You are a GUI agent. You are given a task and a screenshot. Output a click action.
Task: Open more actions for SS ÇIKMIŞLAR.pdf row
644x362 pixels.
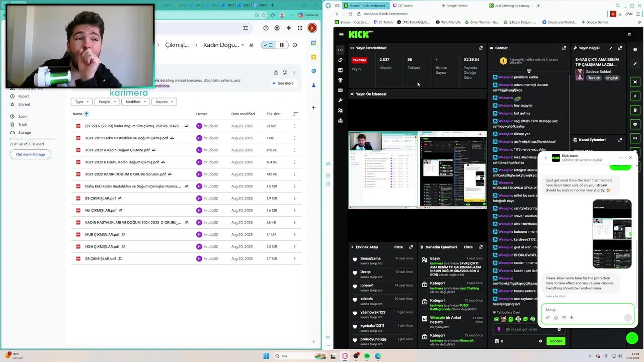tap(295, 258)
